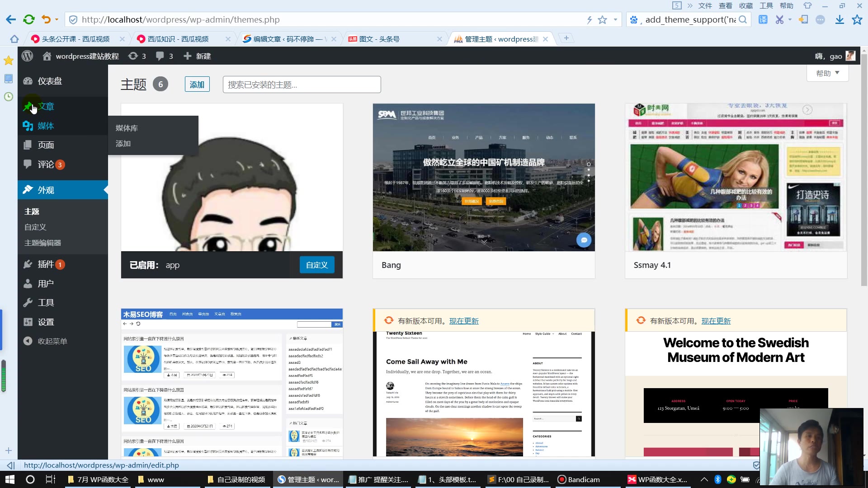This screenshot has width=868, height=488.
Task: Click Windows Start button
Action: pos(10,479)
